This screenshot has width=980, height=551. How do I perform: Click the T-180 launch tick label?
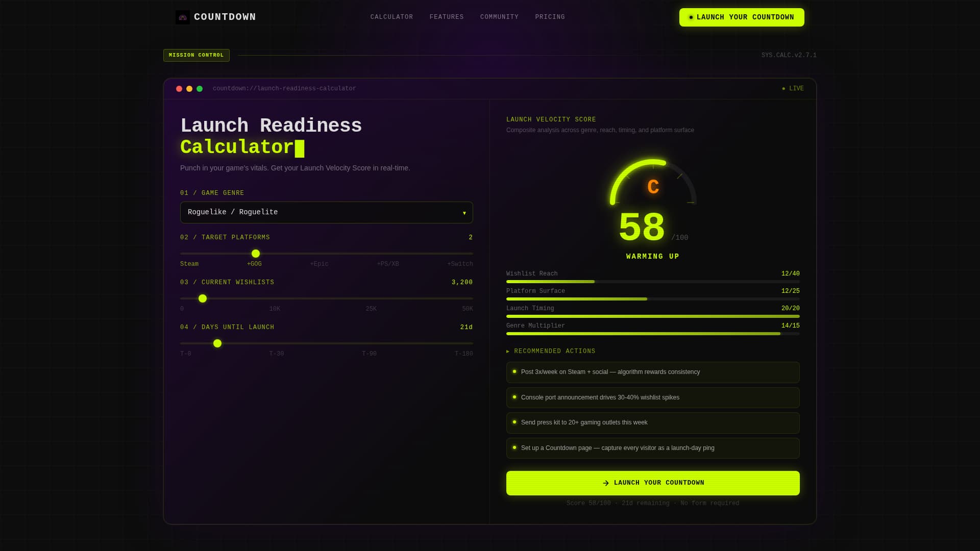coord(464,354)
